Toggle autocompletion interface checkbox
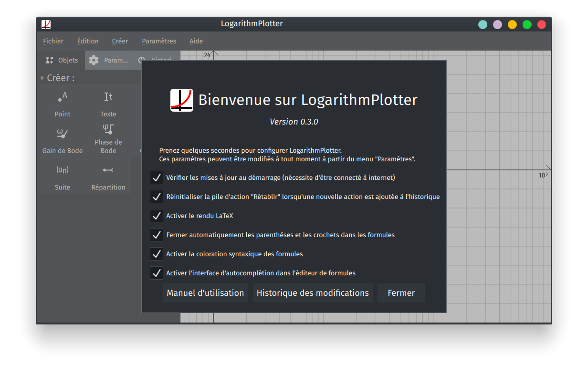 click(157, 273)
